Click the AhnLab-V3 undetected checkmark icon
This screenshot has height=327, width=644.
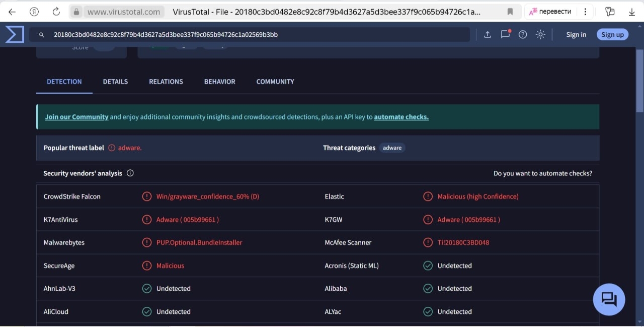pyautogui.click(x=147, y=289)
